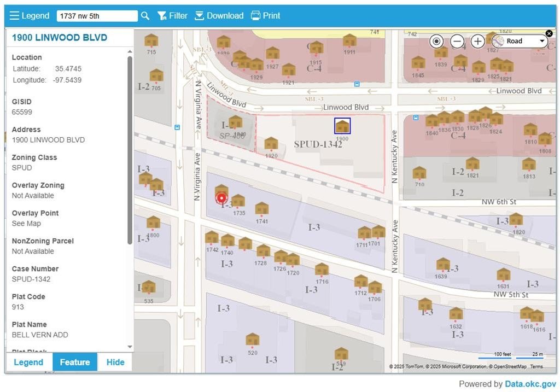
Task: Open the Road map style dropdown
Action: [x=519, y=41]
